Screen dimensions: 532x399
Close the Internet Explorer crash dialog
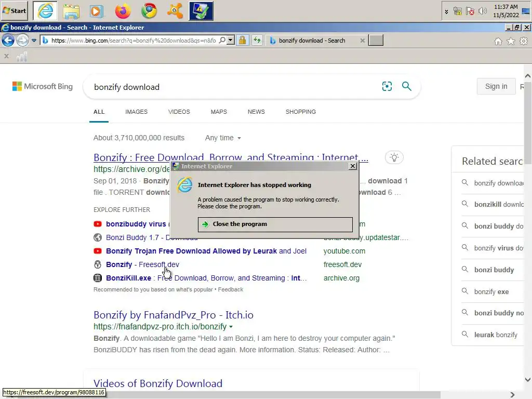(353, 166)
